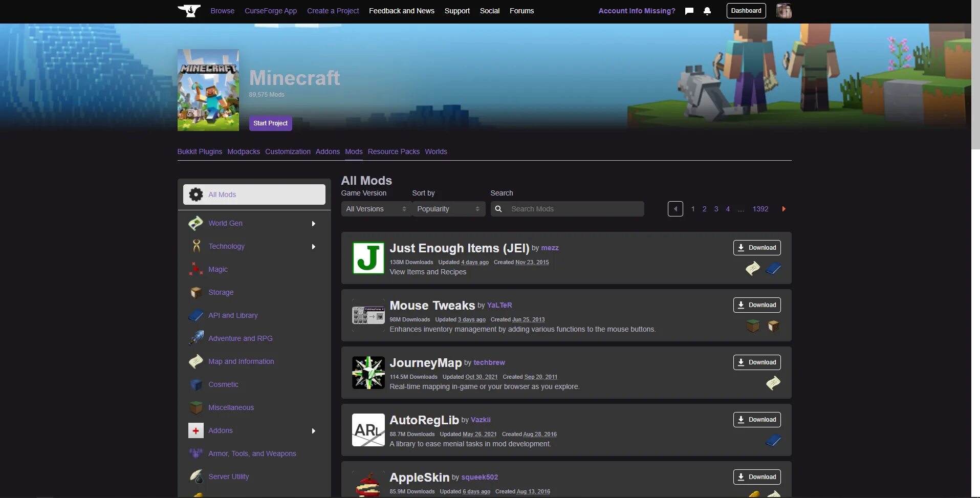
Task: Click the Adventure and RPG sword icon
Action: (196, 338)
